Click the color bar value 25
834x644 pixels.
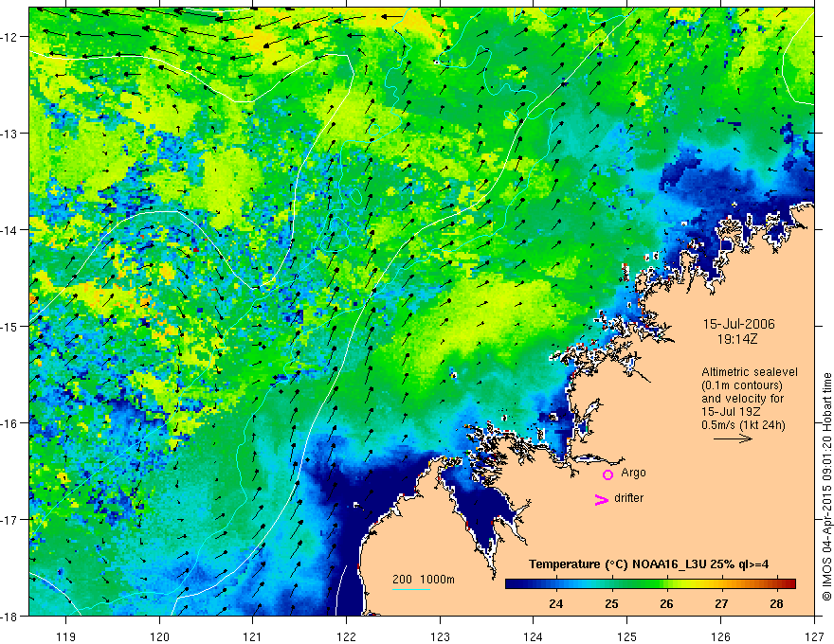(611, 603)
